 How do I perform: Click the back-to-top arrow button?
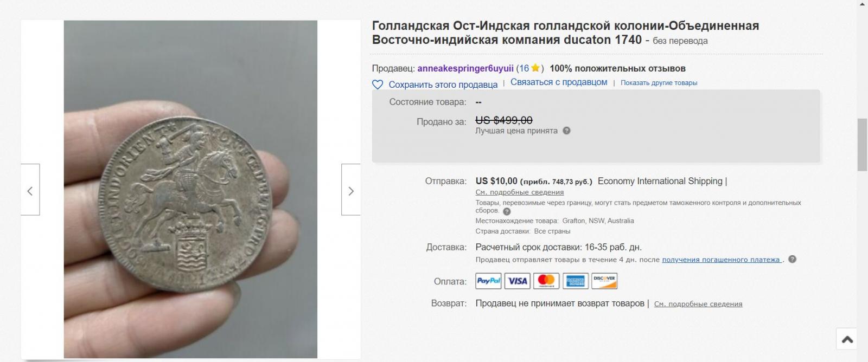click(x=847, y=339)
